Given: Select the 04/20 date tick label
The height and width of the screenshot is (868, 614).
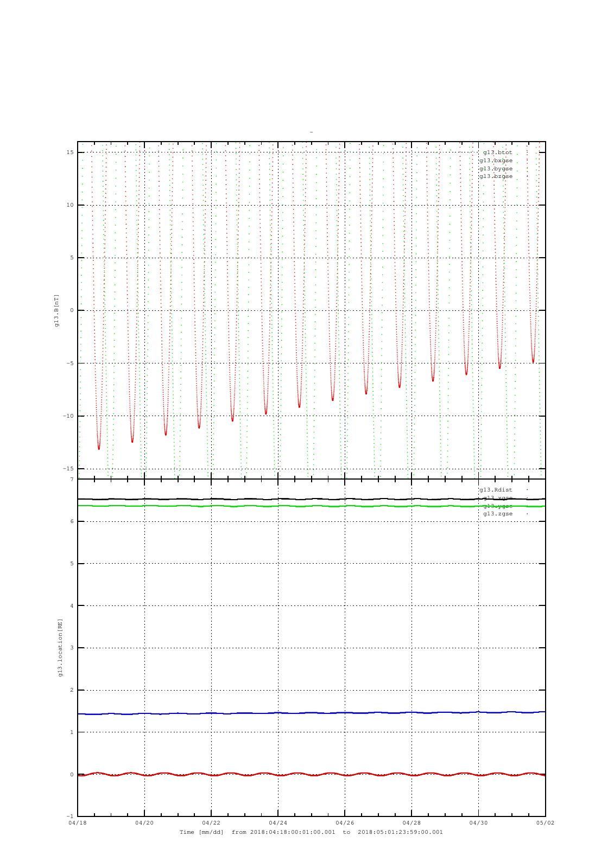Looking at the screenshot, I should [144, 822].
